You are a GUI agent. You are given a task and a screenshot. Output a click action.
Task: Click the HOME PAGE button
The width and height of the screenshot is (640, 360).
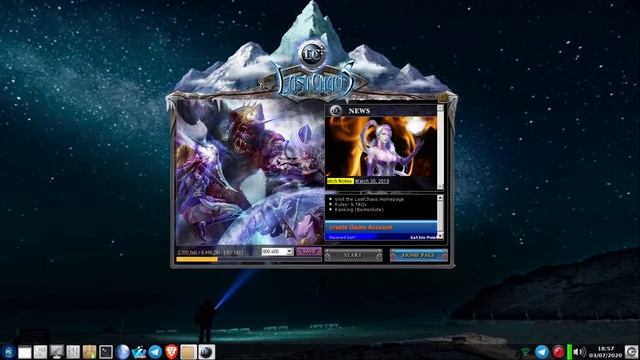pos(418,255)
